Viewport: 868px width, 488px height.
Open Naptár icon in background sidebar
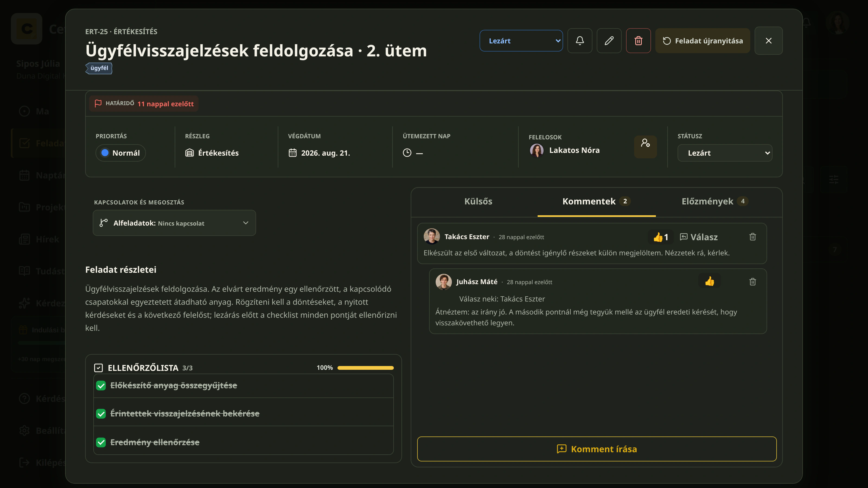pyautogui.click(x=24, y=175)
